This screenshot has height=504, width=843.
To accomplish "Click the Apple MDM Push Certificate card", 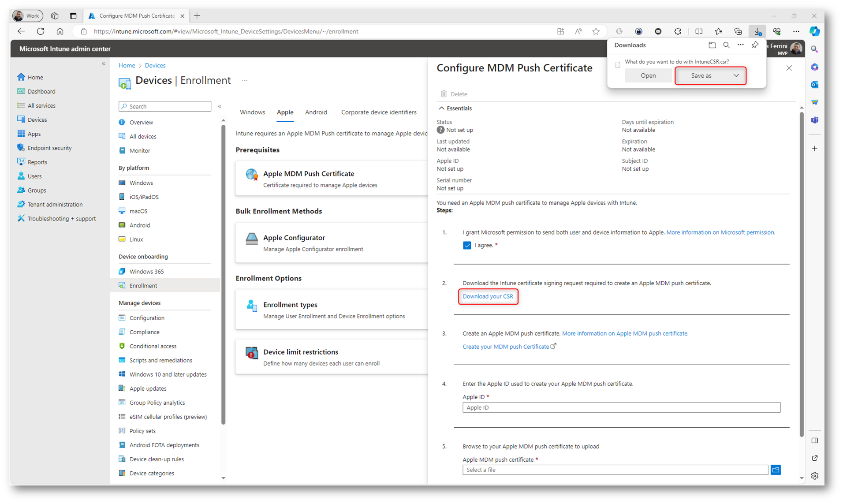I will pos(332,179).
